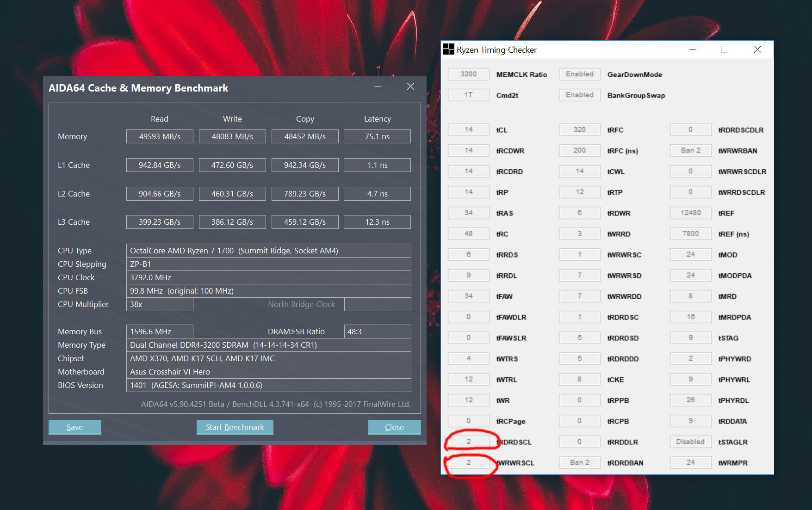This screenshot has height=510, width=812.
Task: Click the L2 Cache Read value 904.66 GB/s
Action: [160, 194]
